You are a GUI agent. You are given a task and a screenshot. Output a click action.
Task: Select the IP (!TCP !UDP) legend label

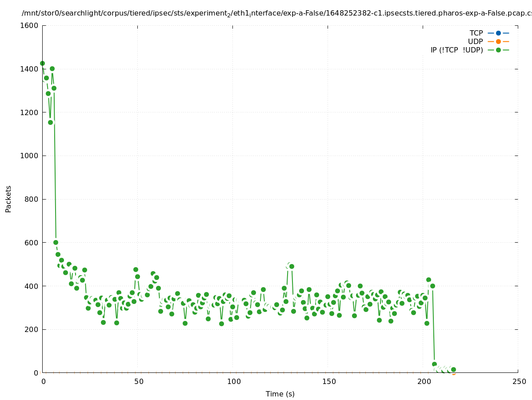point(456,50)
